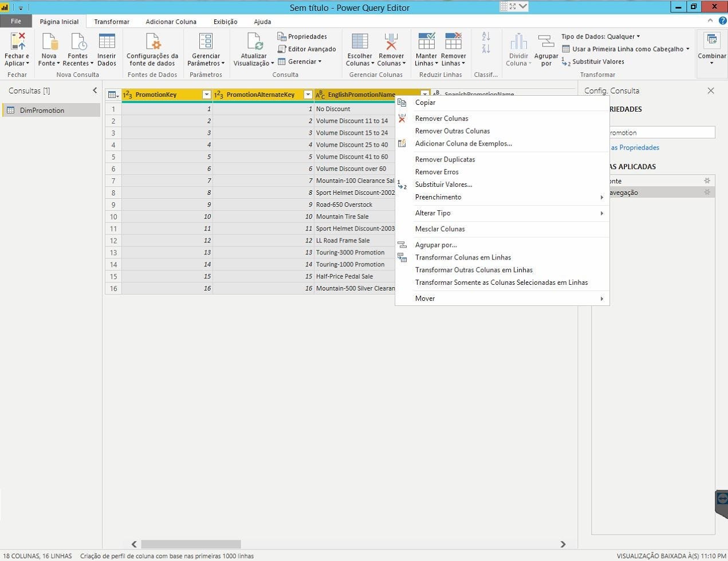Open Propriedades in Consulta group

point(302,37)
